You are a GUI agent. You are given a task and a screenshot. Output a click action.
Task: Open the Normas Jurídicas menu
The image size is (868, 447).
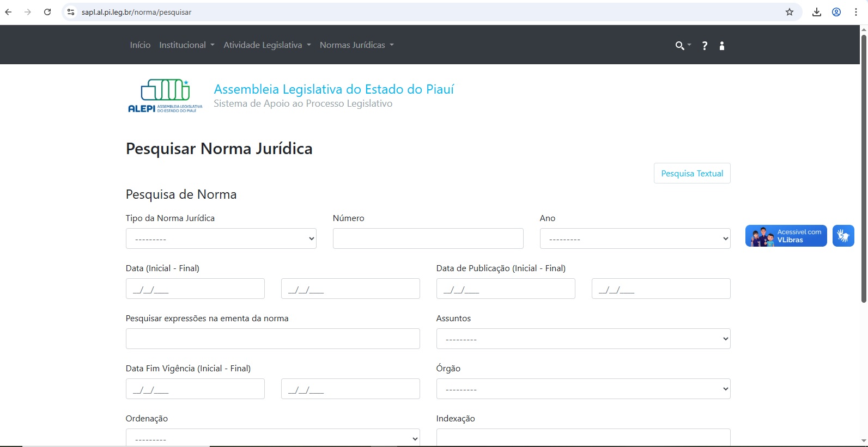[x=356, y=45]
